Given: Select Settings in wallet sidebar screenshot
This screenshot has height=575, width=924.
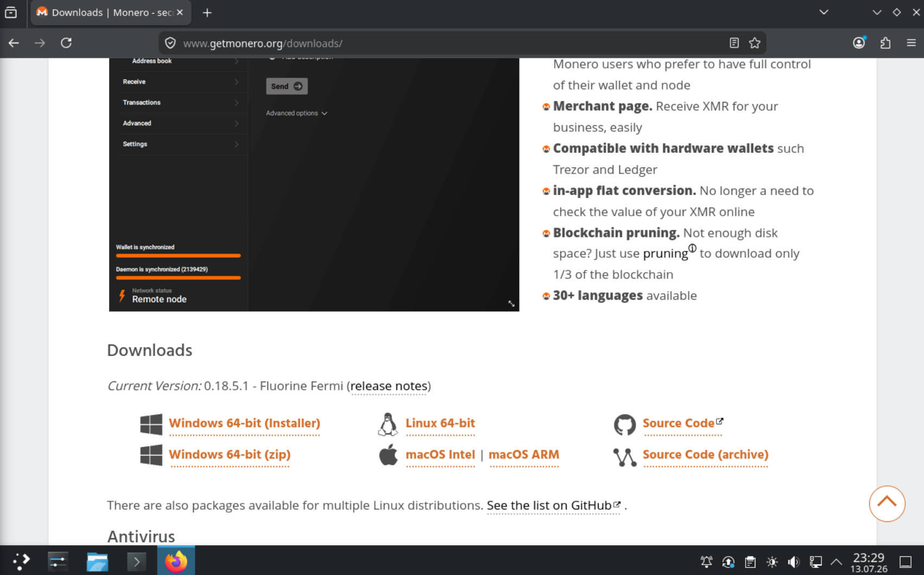Looking at the screenshot, I should pyautogui.click(x=135, y=144).
